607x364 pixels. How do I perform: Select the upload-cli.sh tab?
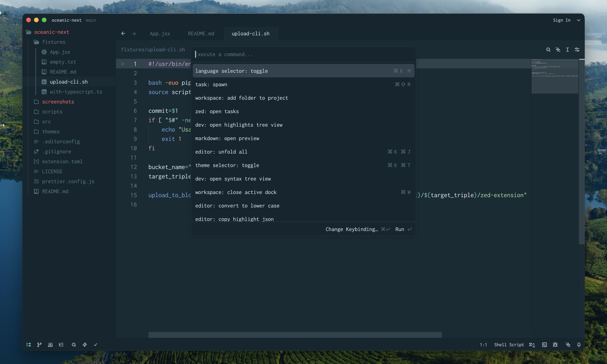(251, 34)
